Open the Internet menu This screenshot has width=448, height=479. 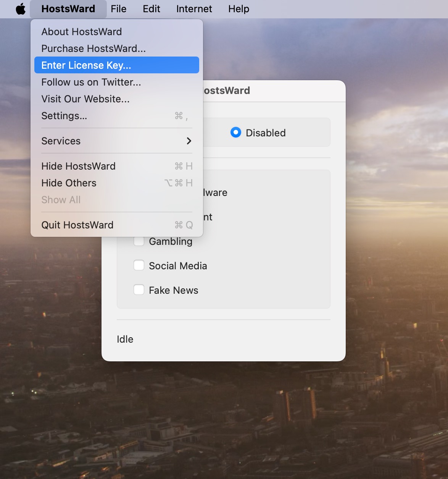[x=194, y=9]
